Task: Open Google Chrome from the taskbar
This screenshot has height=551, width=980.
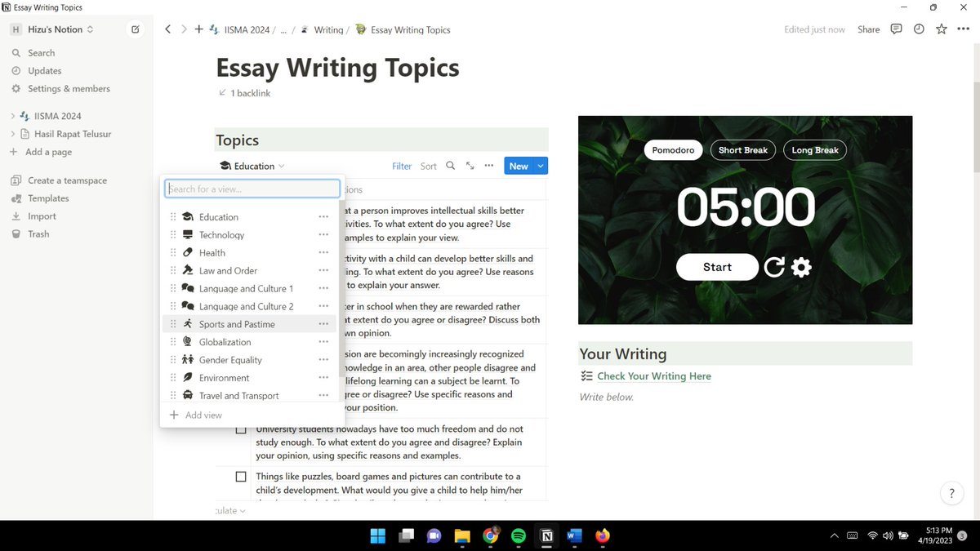Action: 490,535
